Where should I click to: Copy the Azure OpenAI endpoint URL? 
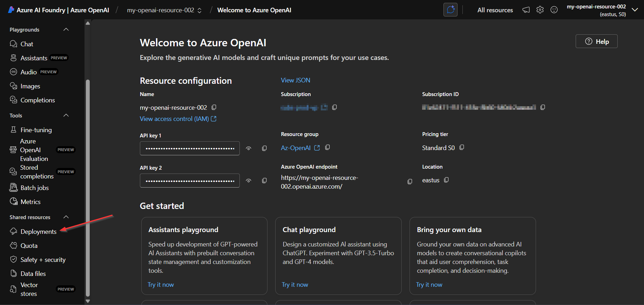[x=409, y=182]
